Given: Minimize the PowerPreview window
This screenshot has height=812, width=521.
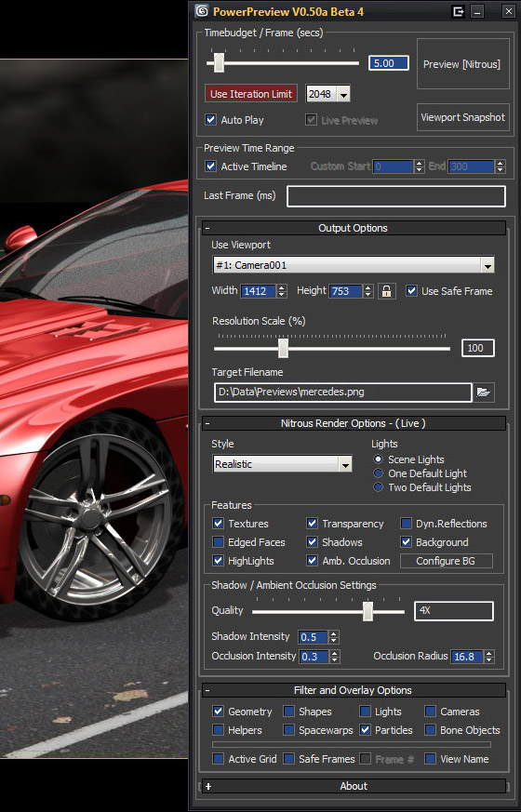Looking at the screenshot, I should [x=478, y=11].
